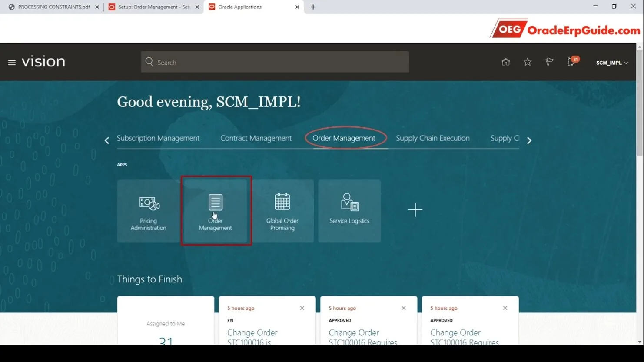Close the PROCESSING CONSTRAINTS.pdf browser tab

coord(97,7)
